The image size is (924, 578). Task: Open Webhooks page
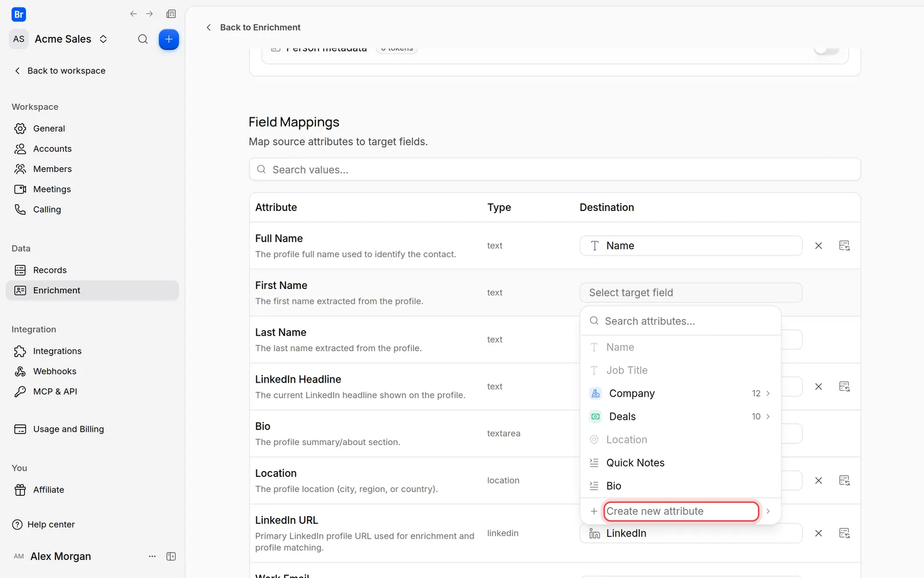[x=92, y=371]
